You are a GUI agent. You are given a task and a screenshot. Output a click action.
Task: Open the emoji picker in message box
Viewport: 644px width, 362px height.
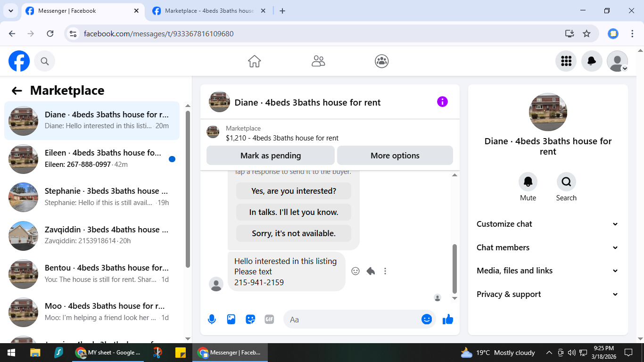coord(427,320)
